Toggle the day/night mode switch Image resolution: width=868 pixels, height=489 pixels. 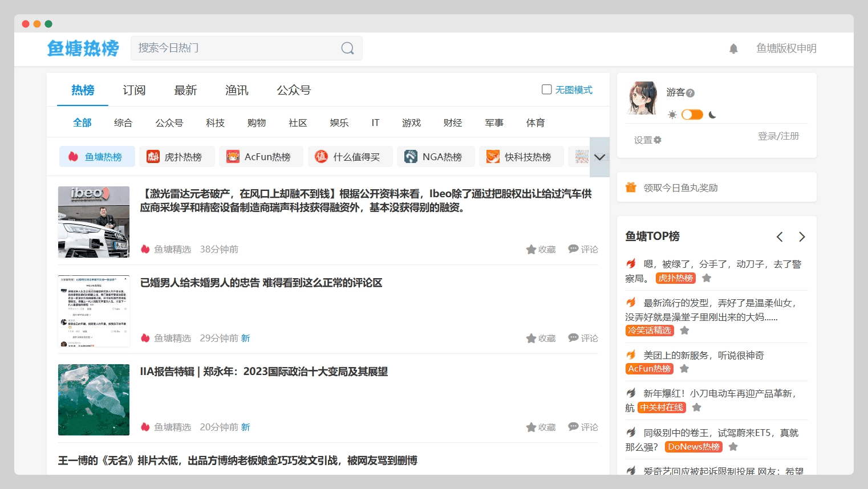click(692, 115)
